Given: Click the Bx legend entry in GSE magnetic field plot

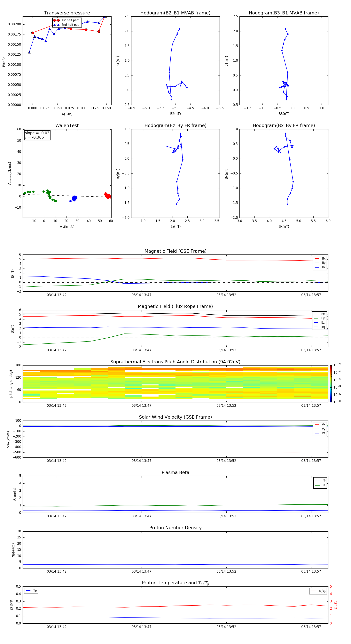Looking at the screenshot, I should point(320,259).
